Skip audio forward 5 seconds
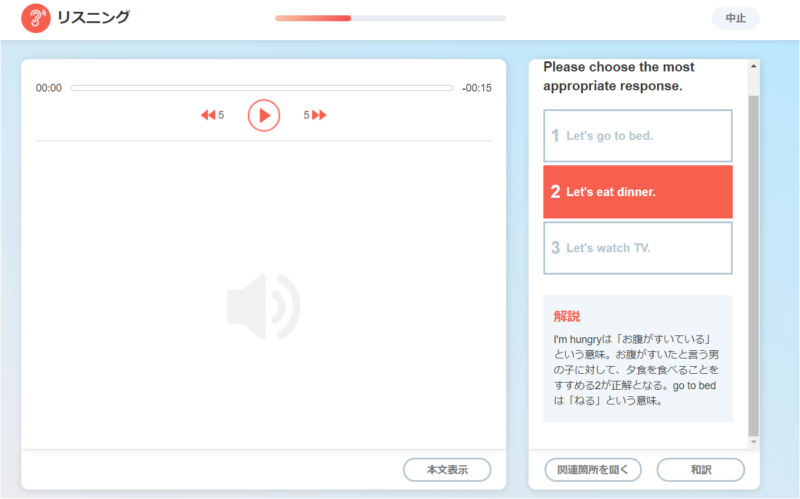This screenshot has width=800, height=499. click(x=315, y=115)
